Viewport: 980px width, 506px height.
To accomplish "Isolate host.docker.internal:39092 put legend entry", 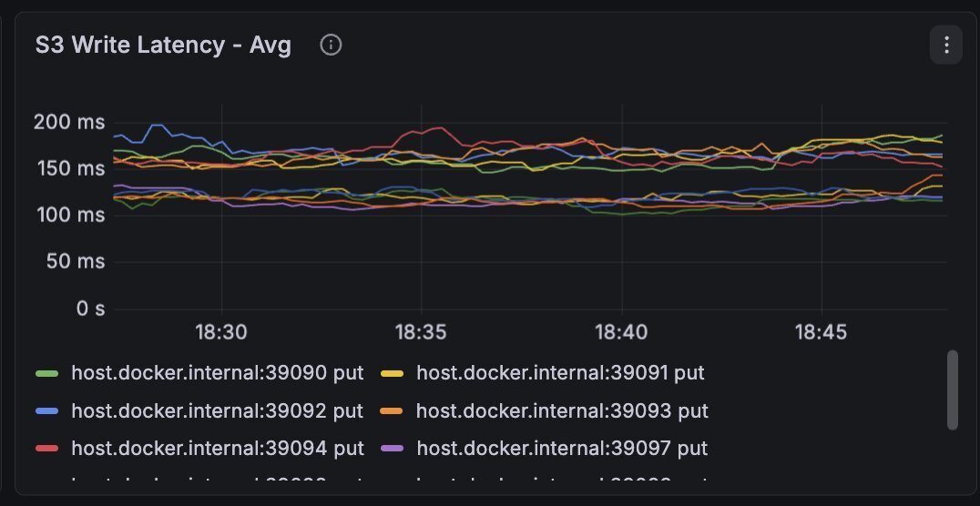I will pos(218,410).
